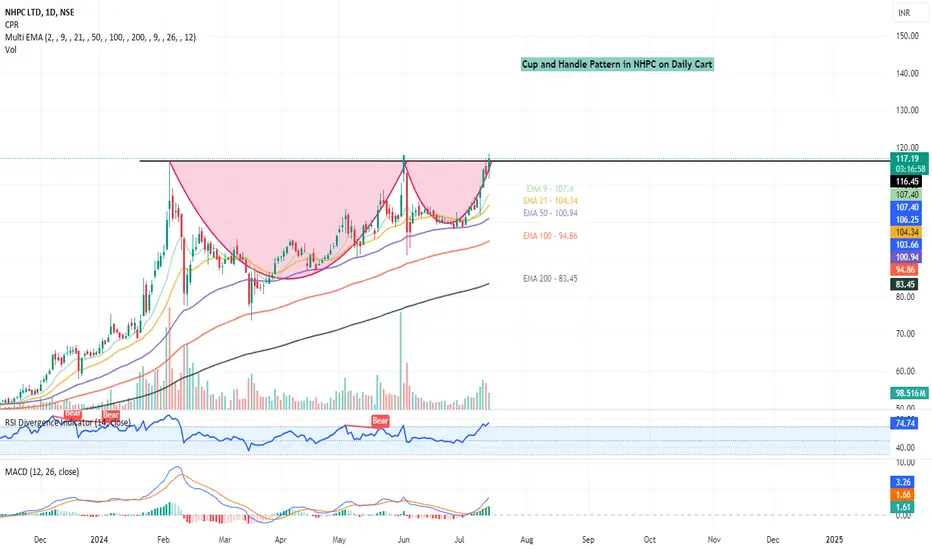Click the 116.45 horizontal line price tag

tap(908, 181)
